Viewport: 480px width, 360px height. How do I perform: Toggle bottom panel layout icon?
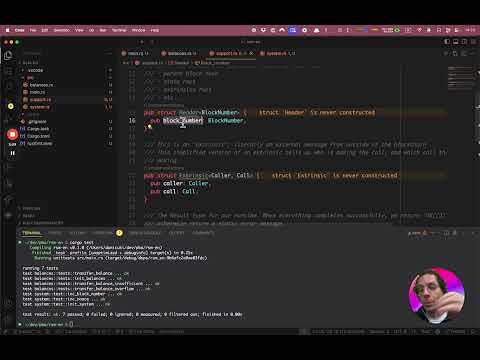pos(456,42)
